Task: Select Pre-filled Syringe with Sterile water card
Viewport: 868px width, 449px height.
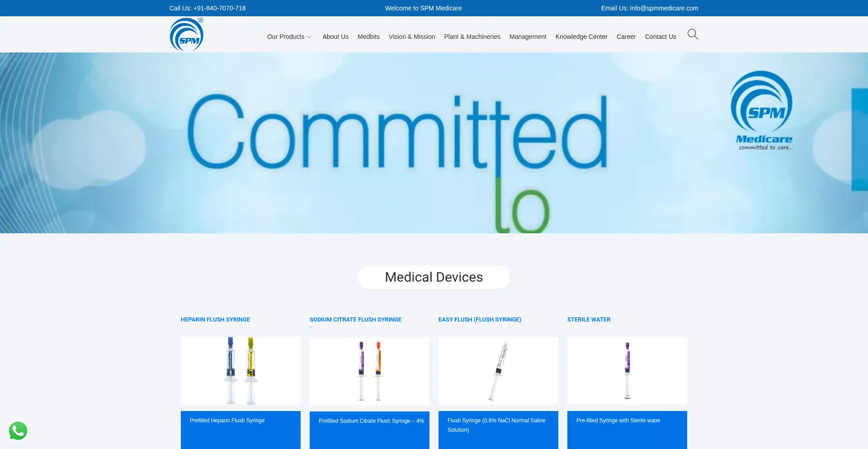Action: coord(627,430)
